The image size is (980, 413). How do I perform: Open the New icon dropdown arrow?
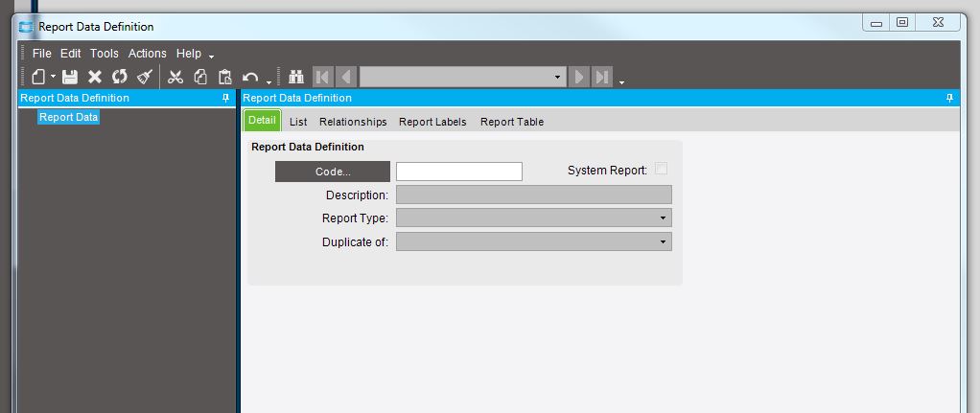(x=53, y=77)
